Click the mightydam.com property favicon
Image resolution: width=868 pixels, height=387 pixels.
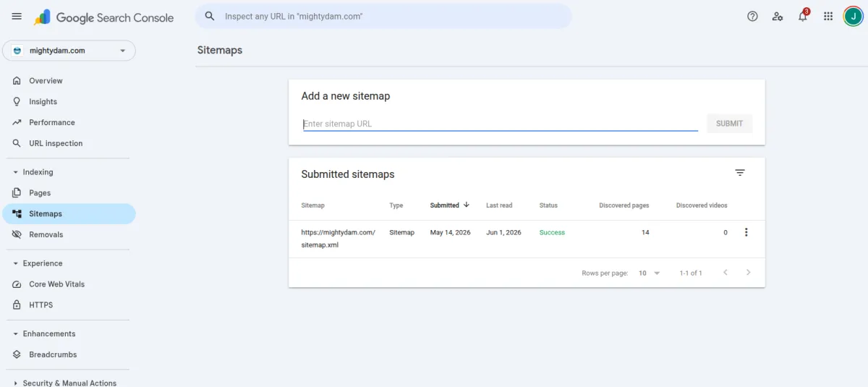pos(17,51)
